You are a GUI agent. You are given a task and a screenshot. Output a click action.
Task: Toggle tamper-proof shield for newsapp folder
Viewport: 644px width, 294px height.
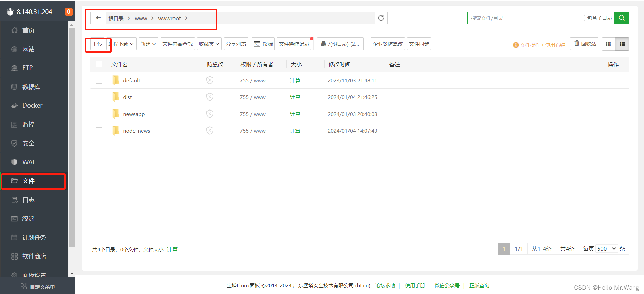[x=210, y=114]
